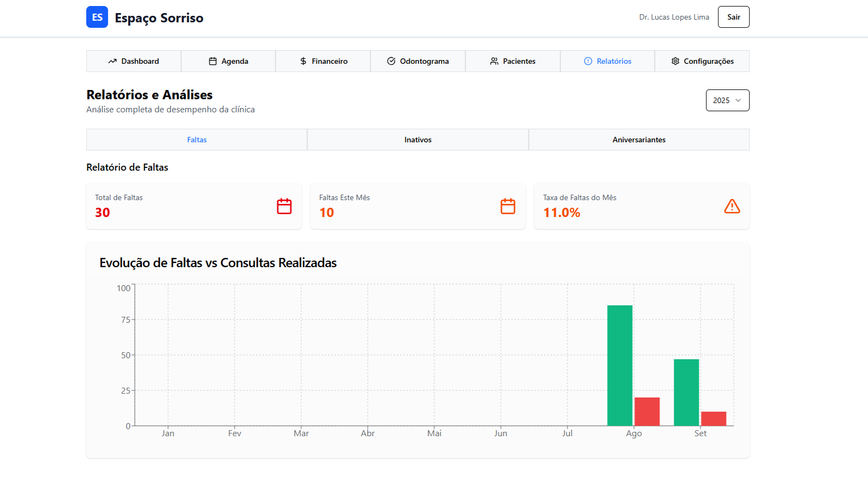This screenshot has width=868, height=488.
Task: Click the green August bar in chart
Action: coord(620,365)
